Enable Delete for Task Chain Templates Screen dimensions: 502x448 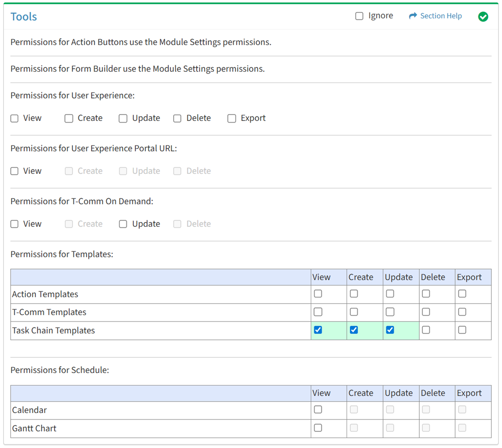(426, 330)
